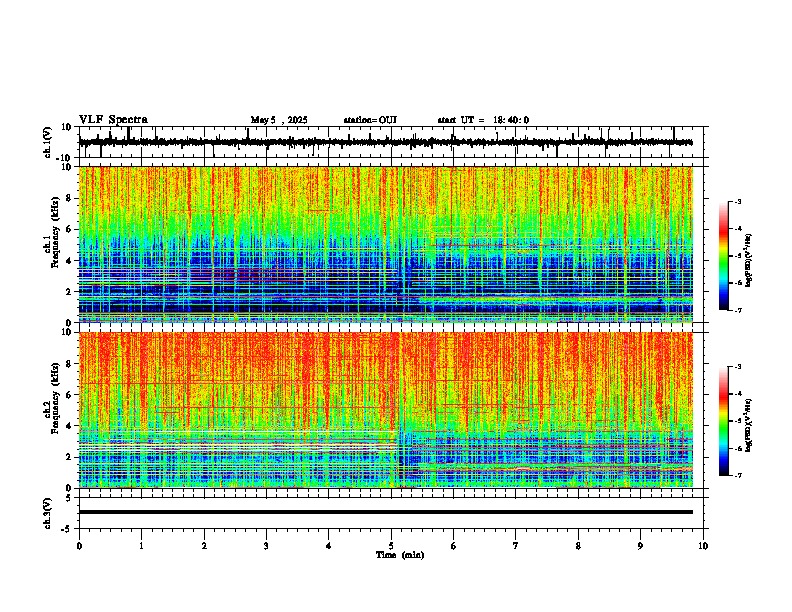Click time axis tick label "3"

coord(266,546)
